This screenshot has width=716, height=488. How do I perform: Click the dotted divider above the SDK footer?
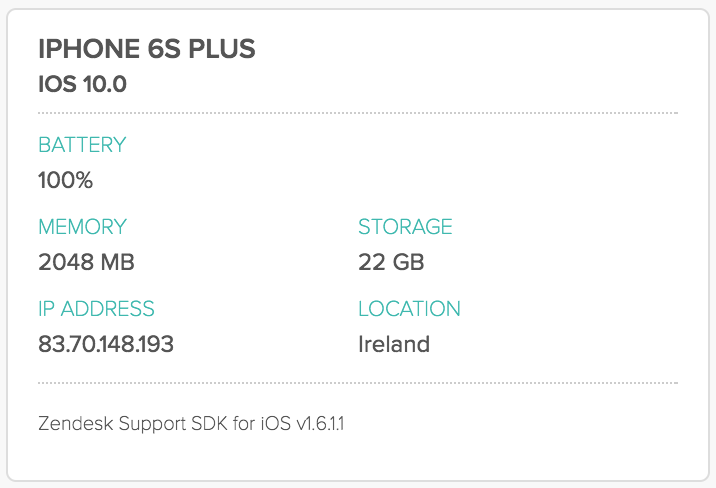(358, 383)
